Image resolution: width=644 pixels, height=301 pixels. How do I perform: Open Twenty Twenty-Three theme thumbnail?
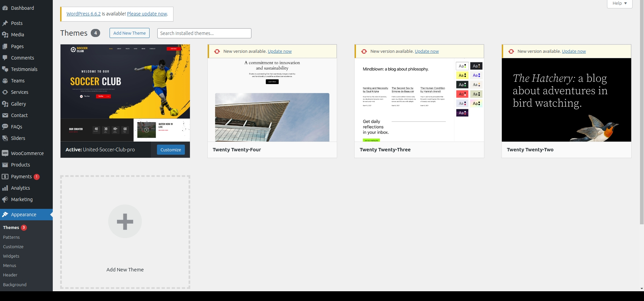click(419, 100)
